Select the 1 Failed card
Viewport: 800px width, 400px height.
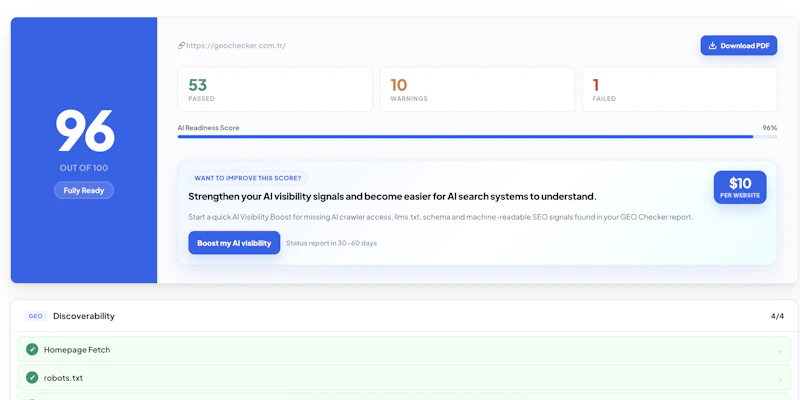coord(680,89)
